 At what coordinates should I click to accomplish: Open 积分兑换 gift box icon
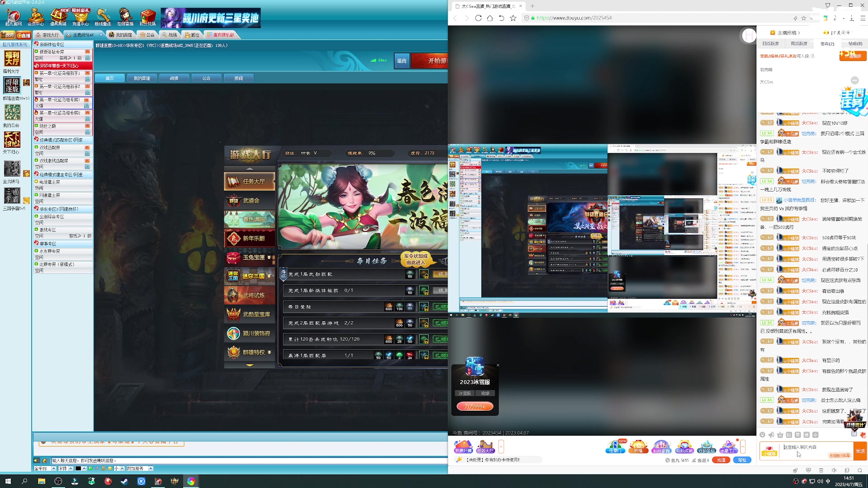pyautogui.click(x=147, y=17)
